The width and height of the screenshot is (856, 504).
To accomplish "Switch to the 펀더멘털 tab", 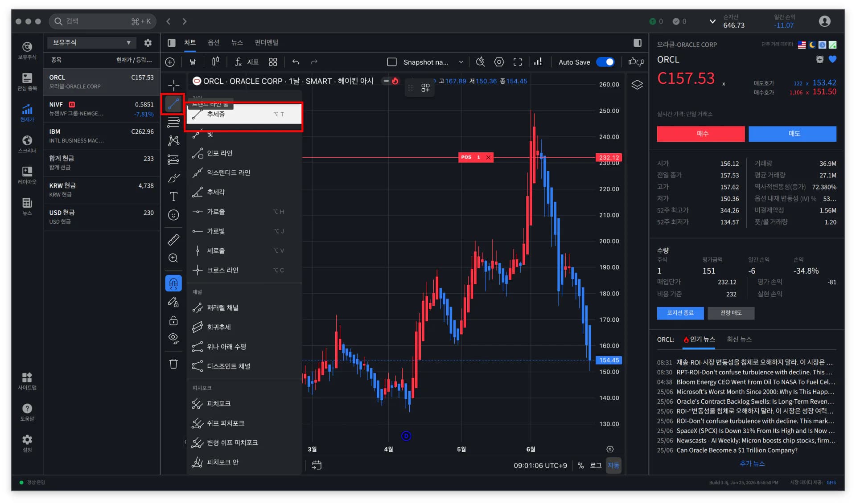I will [266, 43].
